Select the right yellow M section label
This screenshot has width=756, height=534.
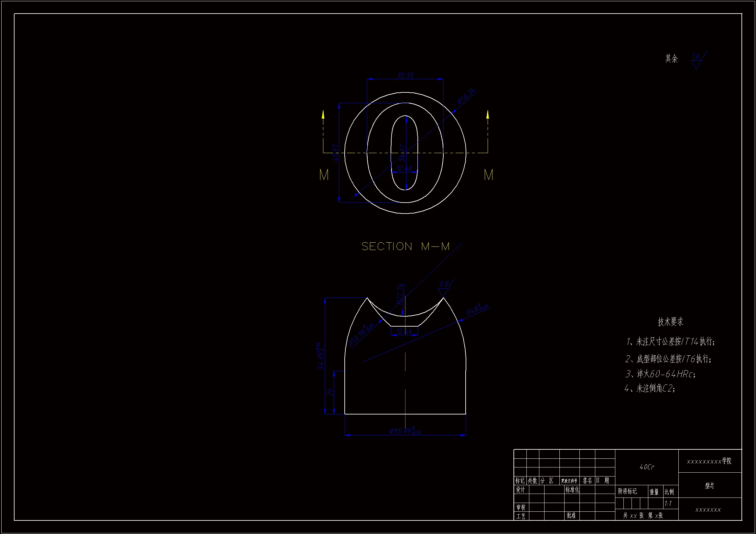point(488,175)
